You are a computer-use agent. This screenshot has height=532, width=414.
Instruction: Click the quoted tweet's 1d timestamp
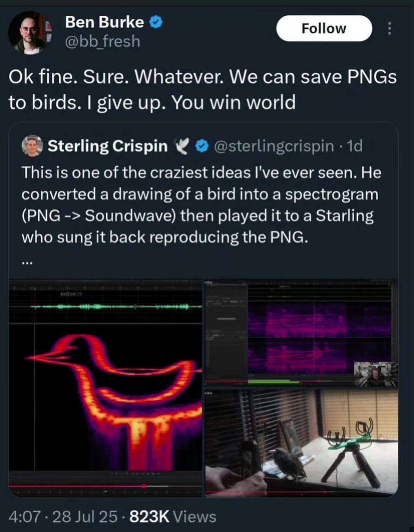coord(355,146)
